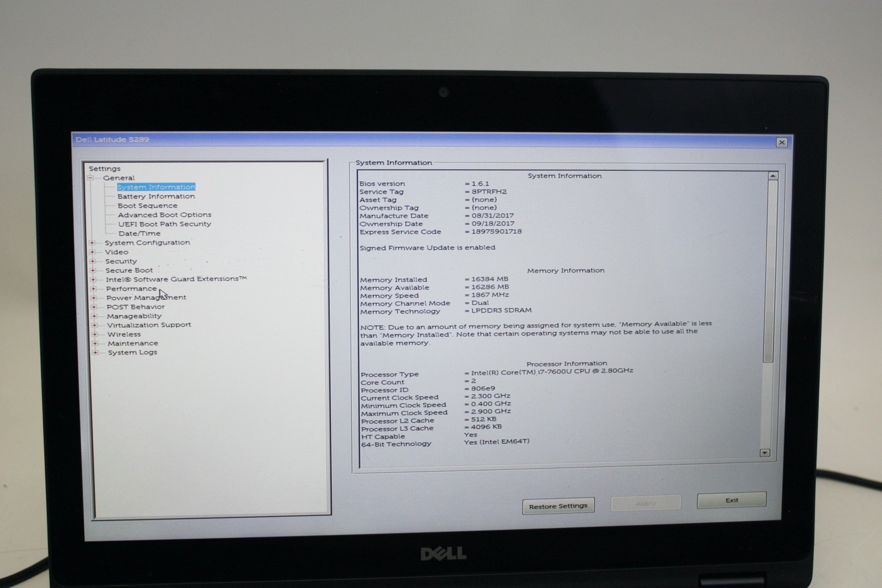Expand the Maintenance node

(95, 343)
